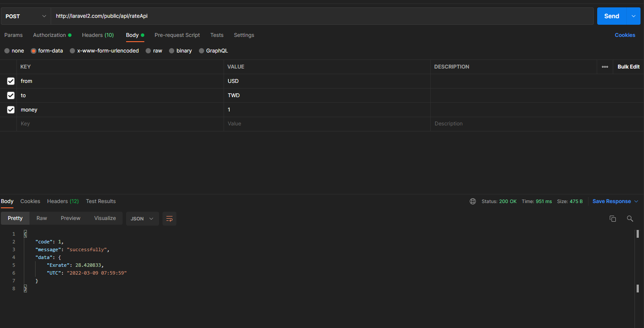Uncheck the 'from' parameter checkbox

tap(11, 81)
